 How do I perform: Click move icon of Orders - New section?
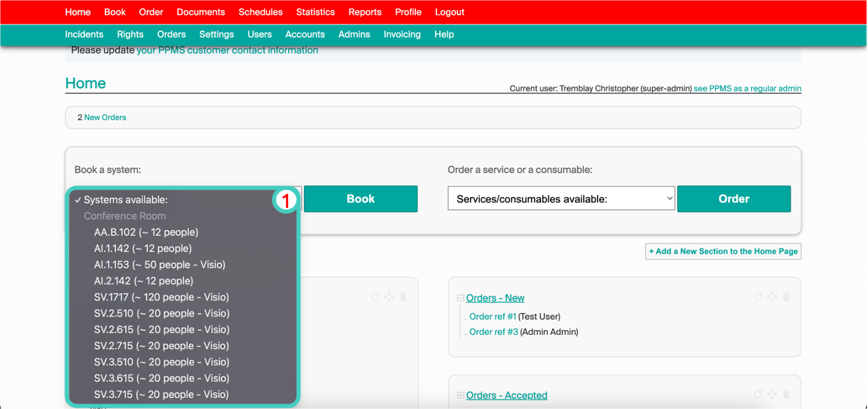(x=772, y=297)
